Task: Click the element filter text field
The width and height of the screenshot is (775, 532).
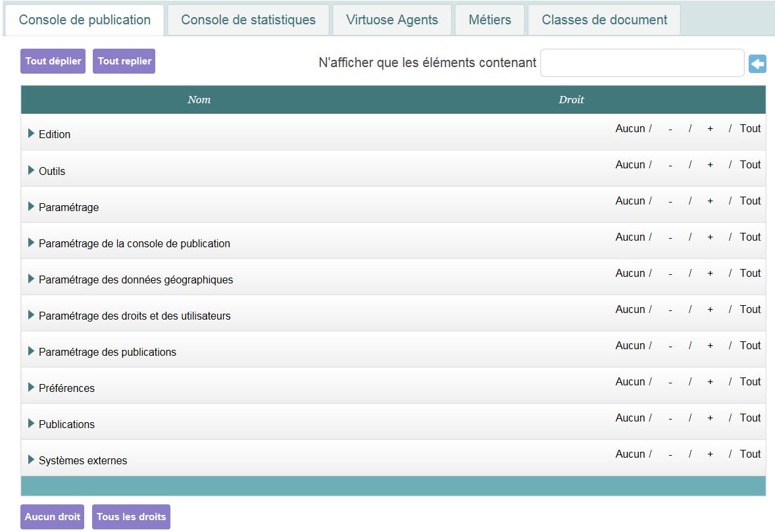Action: pos(642,63)
